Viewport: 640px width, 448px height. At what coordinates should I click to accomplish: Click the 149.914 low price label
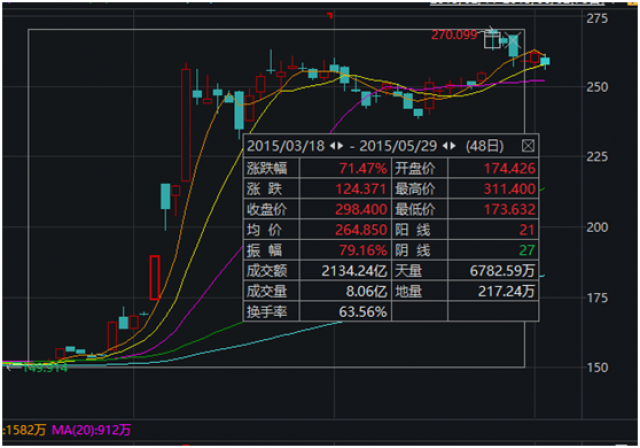pos(27,368)
